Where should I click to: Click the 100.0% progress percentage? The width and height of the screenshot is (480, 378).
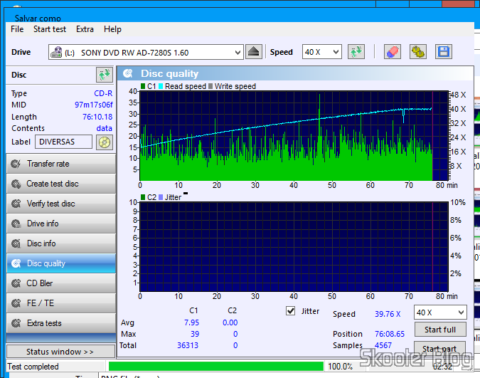(340, 367)
